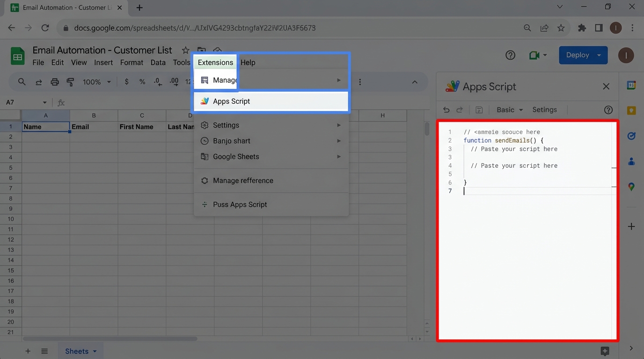Open the Deploy button dropdown arrow

[x=599, y=55]
